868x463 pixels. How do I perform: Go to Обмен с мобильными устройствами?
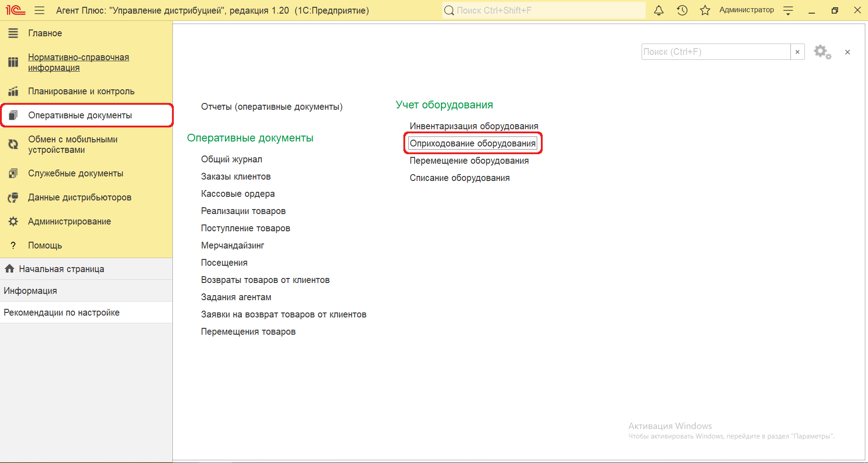[x=73, y=144]
